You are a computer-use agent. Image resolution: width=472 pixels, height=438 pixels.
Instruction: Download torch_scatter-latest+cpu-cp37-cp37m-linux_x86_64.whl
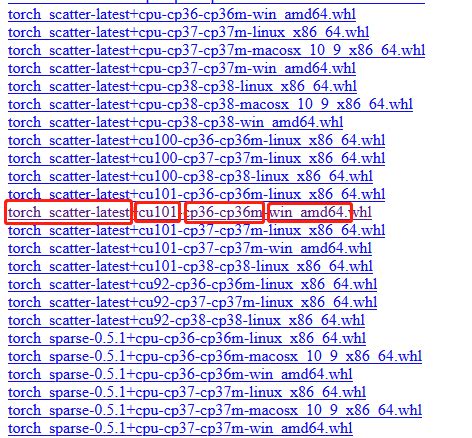click(189, 32)
